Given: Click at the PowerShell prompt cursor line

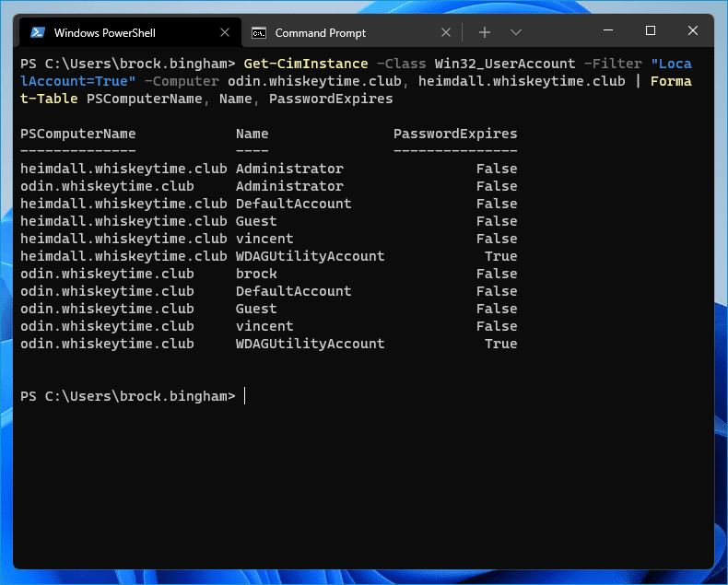Looking at the screenshot, I should [134, 396].
